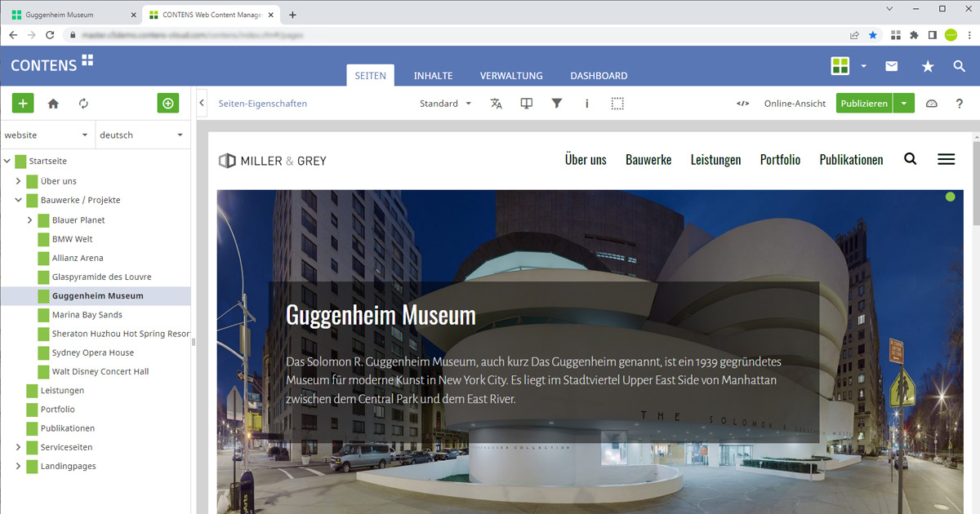
Task: Open the browser extensions puzzle icon
Action: 914,35
